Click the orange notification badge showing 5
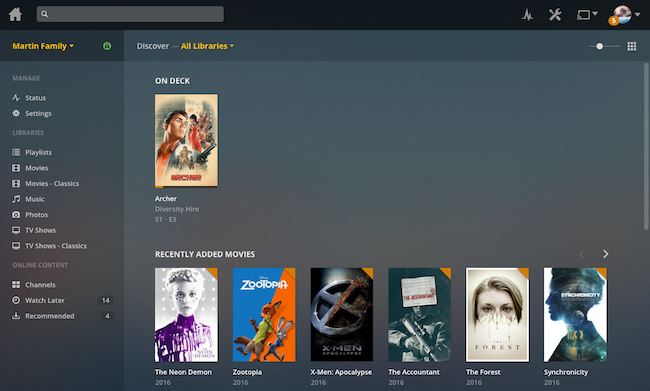This screenshot has height=391, width=650. click(x=614, y=21)
